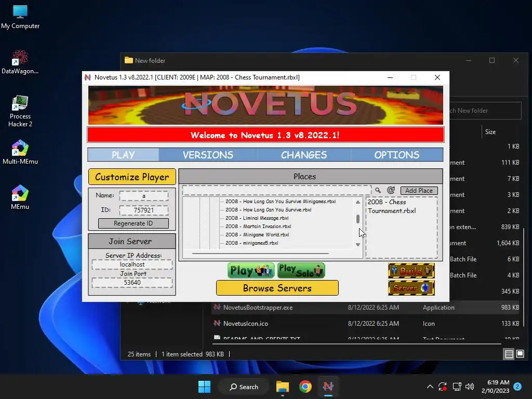Click the Play Solo button

pyautogui.click(x=301, y=270)
